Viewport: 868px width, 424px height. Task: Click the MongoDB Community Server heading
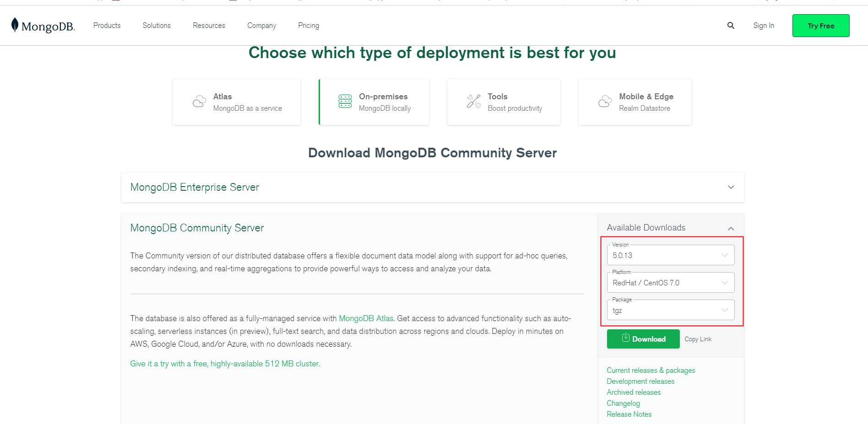click(x=197, y=228)
